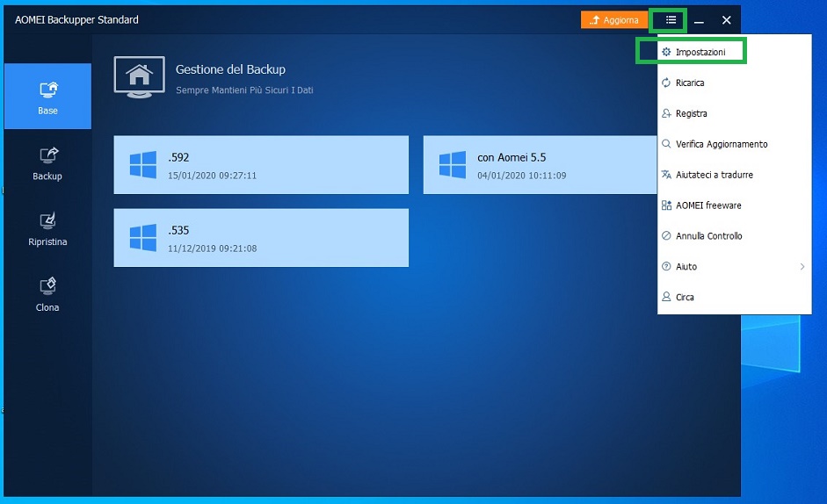Click the Gestione del Backup heading
The image size is (827, 504).
[x=230, y=69]
